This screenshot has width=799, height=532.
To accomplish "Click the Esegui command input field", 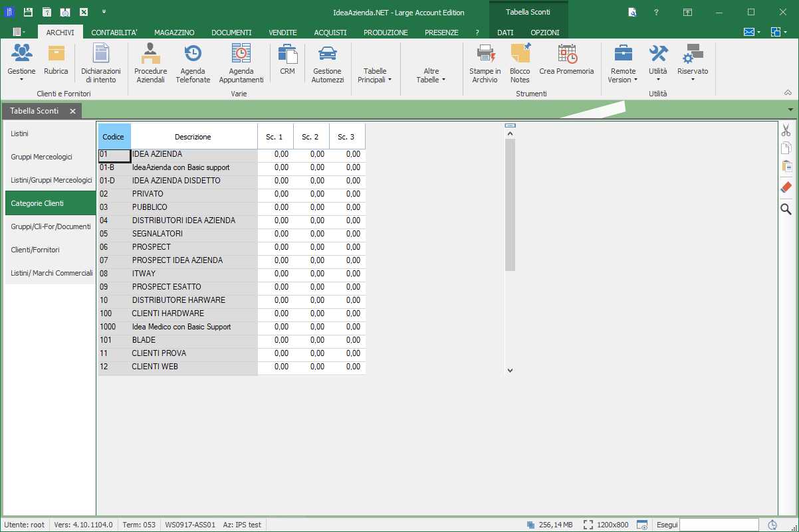I will (x=720, y=525).
